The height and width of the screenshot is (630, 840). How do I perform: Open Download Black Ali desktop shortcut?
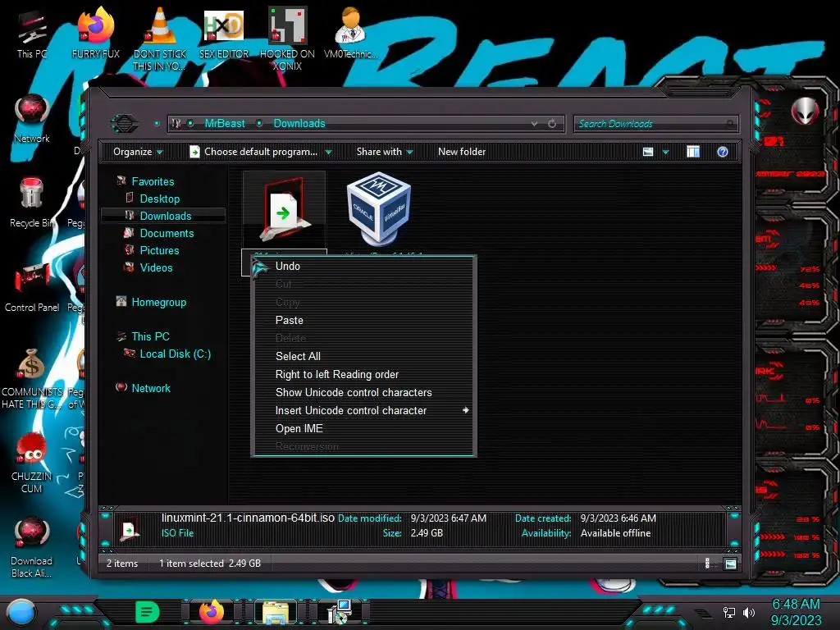32,547
